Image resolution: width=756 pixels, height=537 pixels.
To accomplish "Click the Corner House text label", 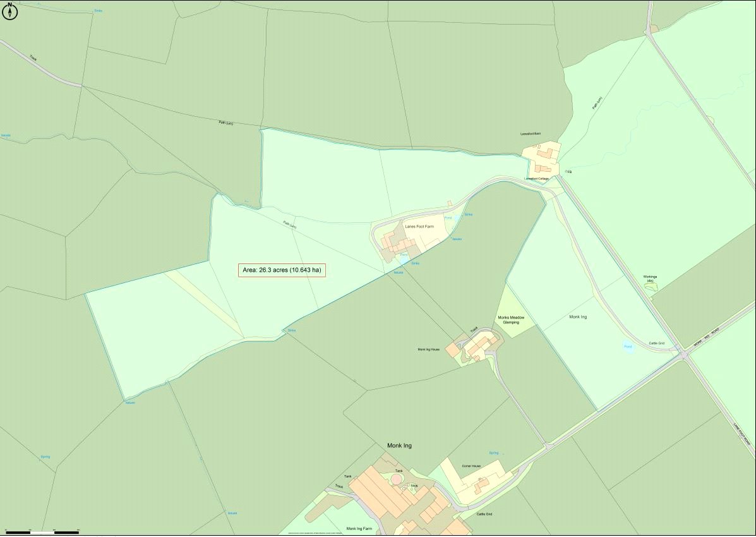I will [x=471, y=466].
